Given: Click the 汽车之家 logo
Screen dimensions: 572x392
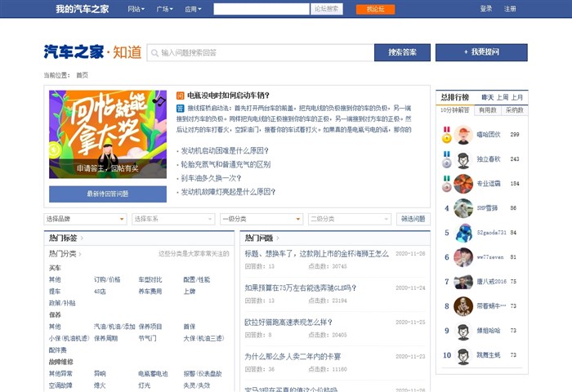Looking at the screenshot, I should pyautogui.click(x=74, y=51).
